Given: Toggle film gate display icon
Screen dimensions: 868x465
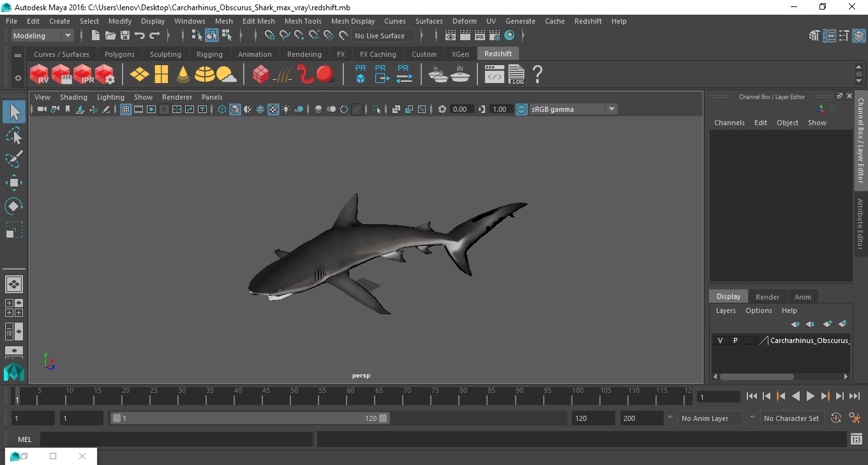Looking at the screenshot, I should coord(138,109).
